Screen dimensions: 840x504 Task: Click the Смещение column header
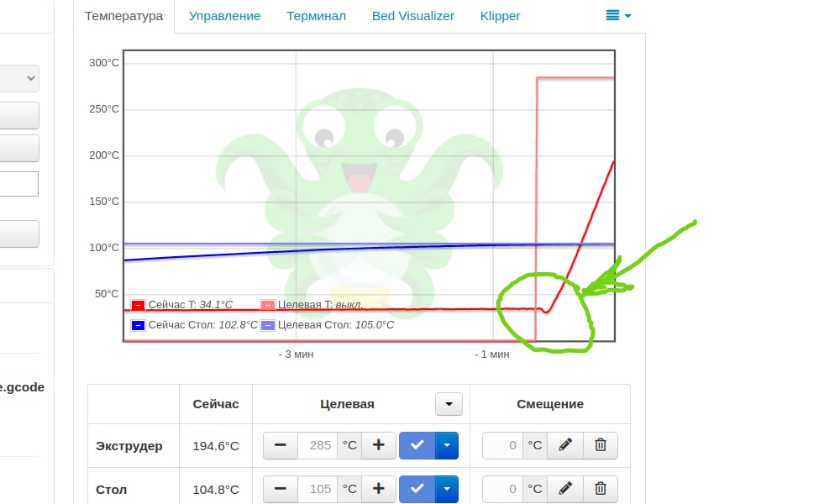pyautogui.click(x=550, y=404)
